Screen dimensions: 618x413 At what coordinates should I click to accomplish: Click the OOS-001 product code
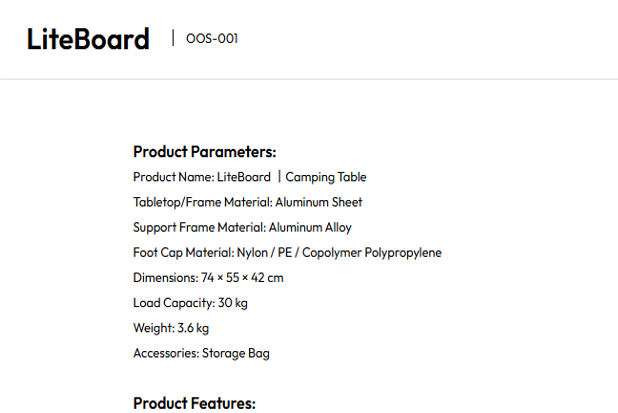pyautogui.click(x=211, y=39)
